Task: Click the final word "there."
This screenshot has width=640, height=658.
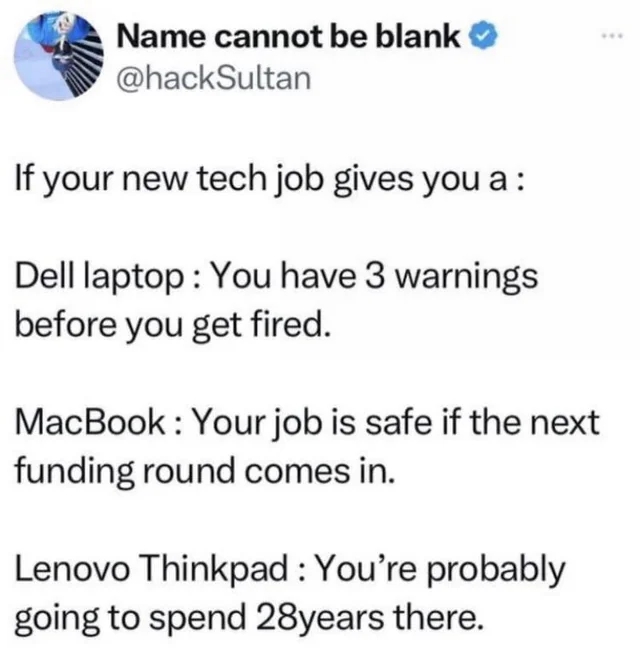Action: tap(435, 619)
